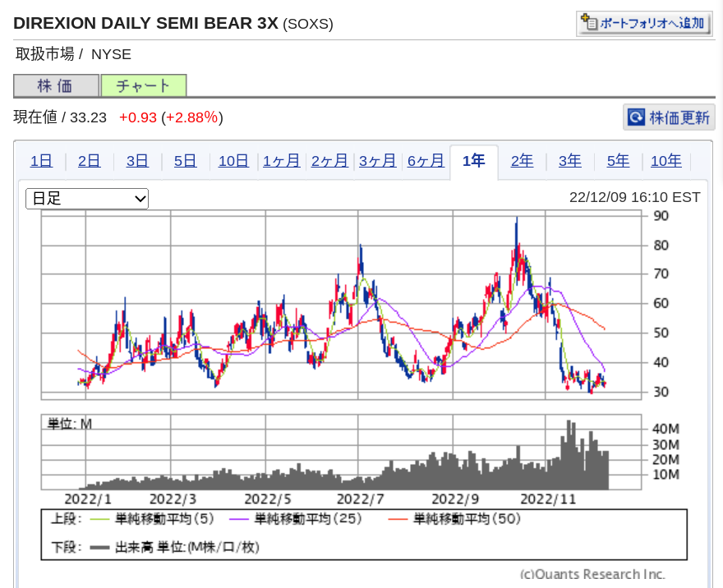Image resolution: width=723 pixels, height=588 pixels.
Task: Show the 2日 chart range
Action: [89, 161]
